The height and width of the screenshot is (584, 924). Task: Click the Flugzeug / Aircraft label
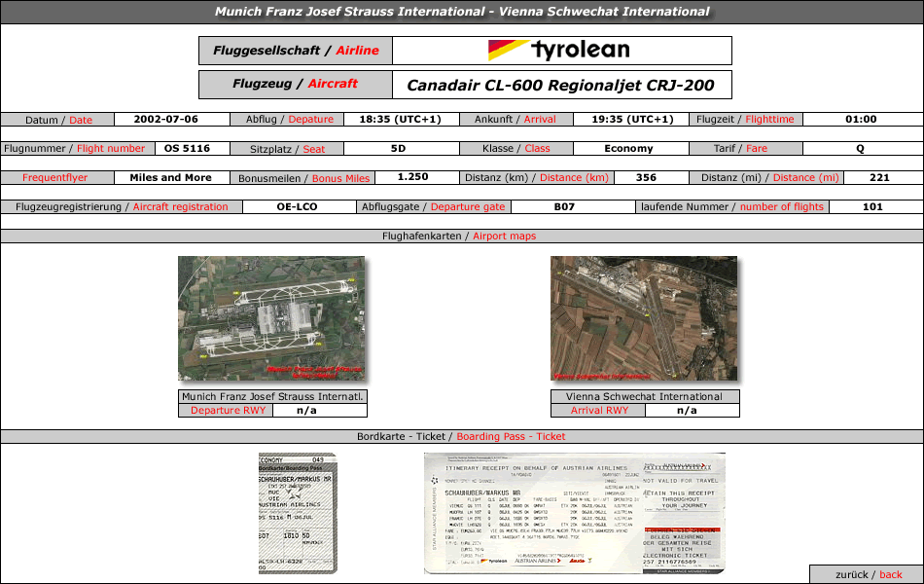click(x=296, y=84)
